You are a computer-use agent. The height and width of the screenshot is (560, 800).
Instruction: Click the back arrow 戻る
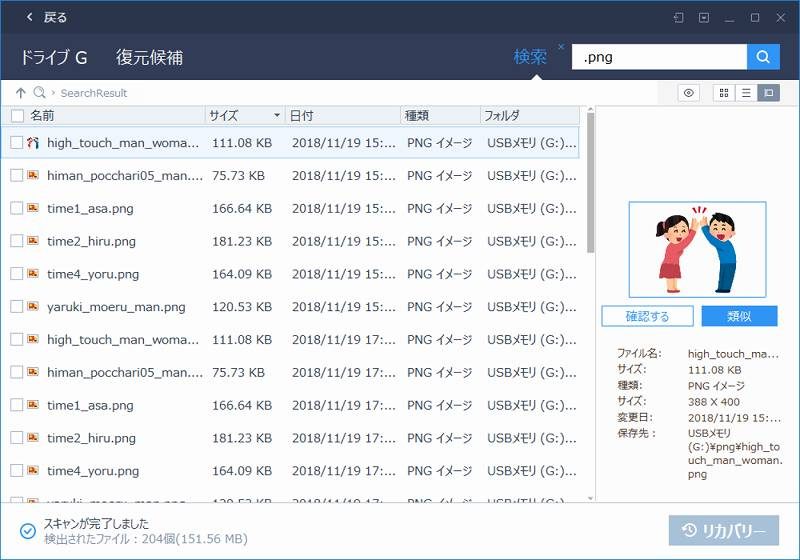click(x=46, y=17)
